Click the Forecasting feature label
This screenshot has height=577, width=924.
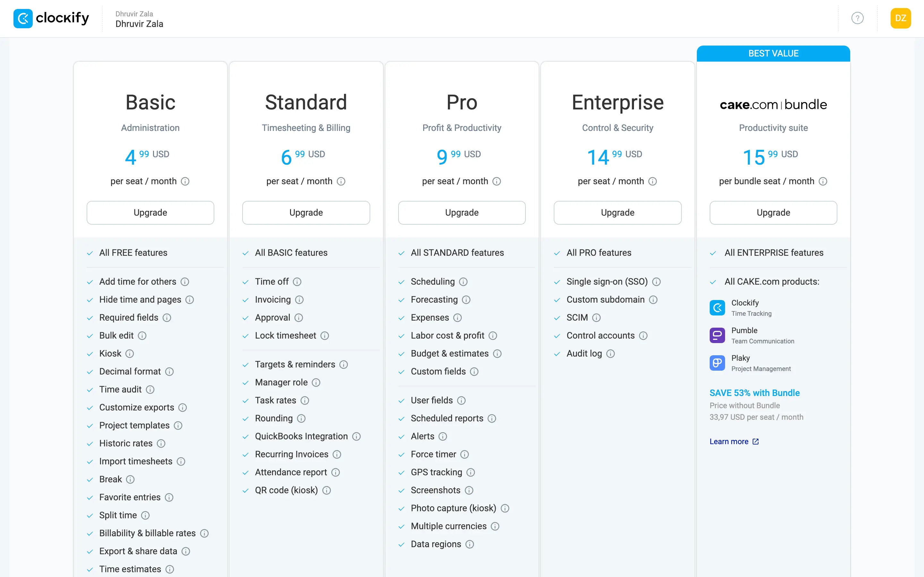click(434, 300)
